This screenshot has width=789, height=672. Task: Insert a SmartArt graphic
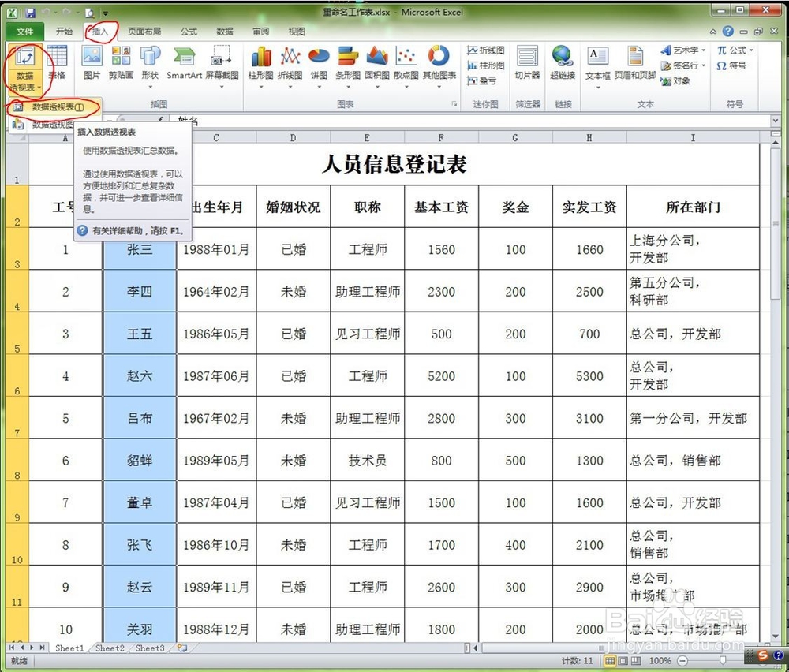point(184,62)
